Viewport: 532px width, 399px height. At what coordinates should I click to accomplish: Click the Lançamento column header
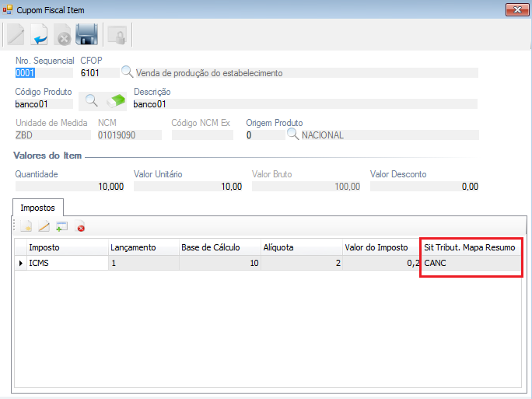pos(144,247)
